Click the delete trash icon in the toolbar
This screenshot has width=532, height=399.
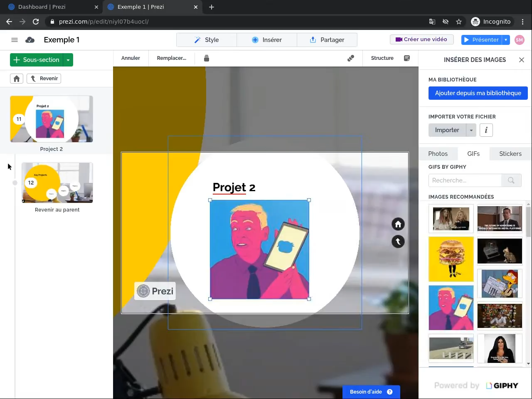point(207,58)
